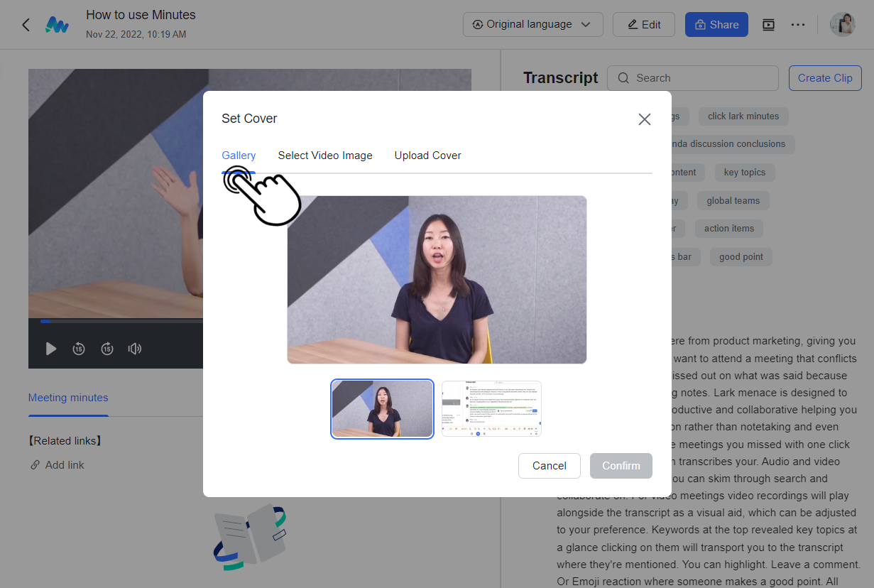This screenshot has width=874, height=588.
Task: Select the first presenter cover thumbnail
Action: [382, 409]
